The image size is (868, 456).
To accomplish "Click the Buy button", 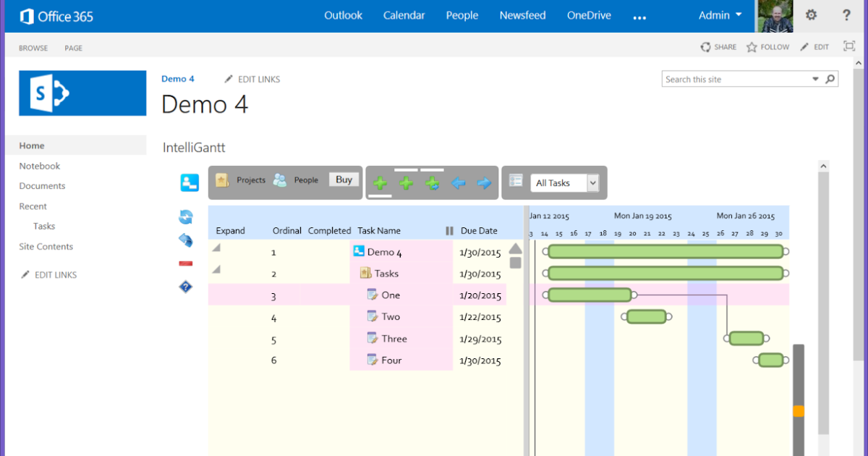I will (x=344, y=180).
